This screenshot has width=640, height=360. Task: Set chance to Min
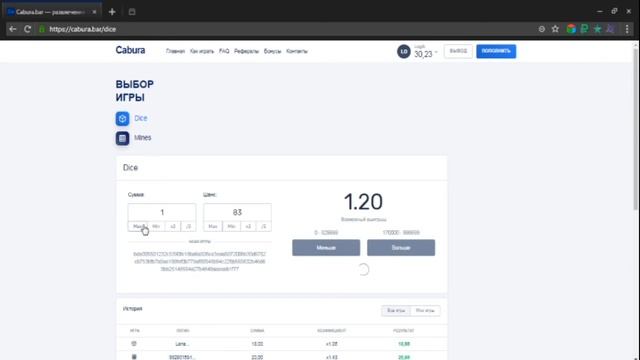pos(231,227)
